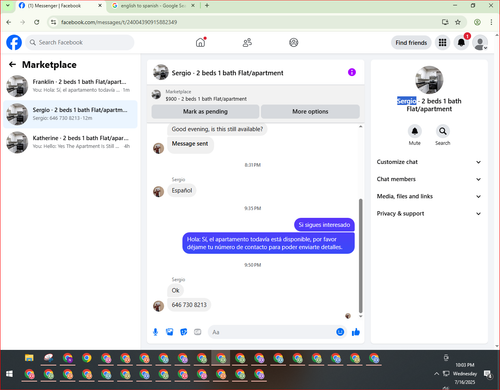The width and height of the screenshot is (500, 390).
Task: Open the Home feed icon
Action: point(200,42)
